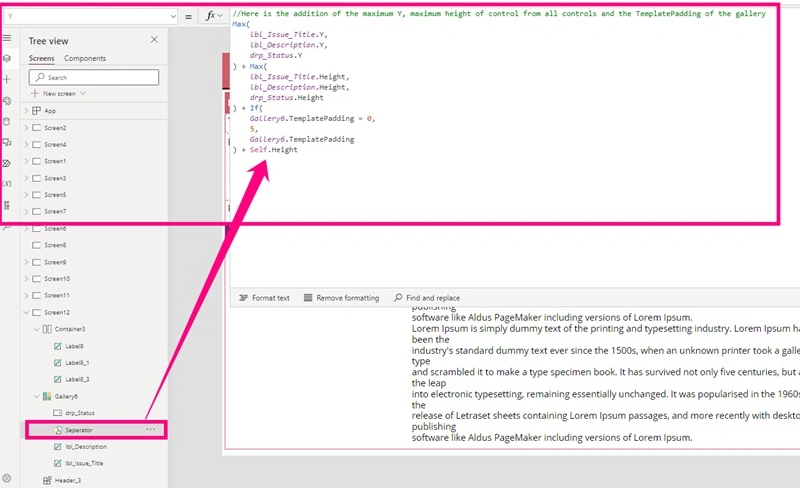The height and width of the screenshot is (488, 800).
Task: Select drp_Status control in Gallery6
Action: click(x=80, y=413)
